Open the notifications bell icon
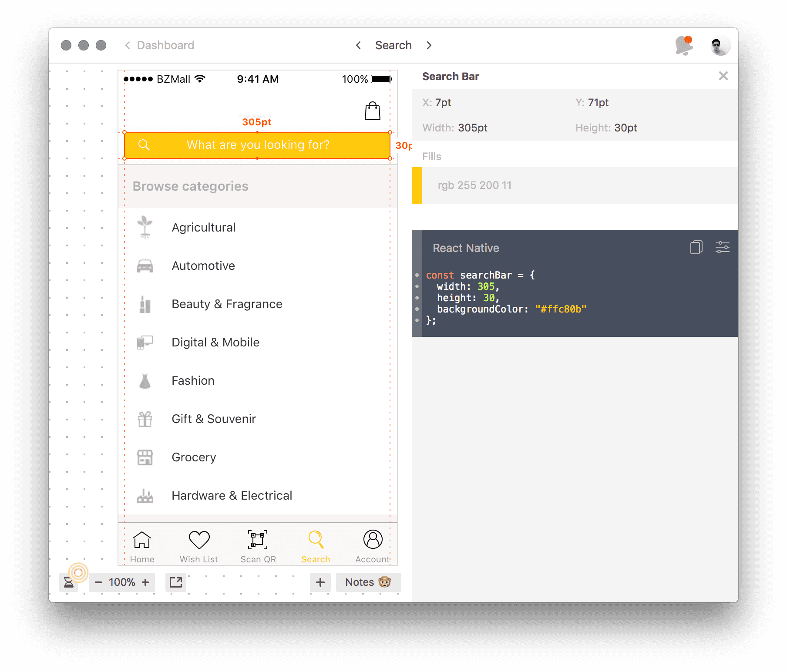Screen dimensions: 787x672 683,45
